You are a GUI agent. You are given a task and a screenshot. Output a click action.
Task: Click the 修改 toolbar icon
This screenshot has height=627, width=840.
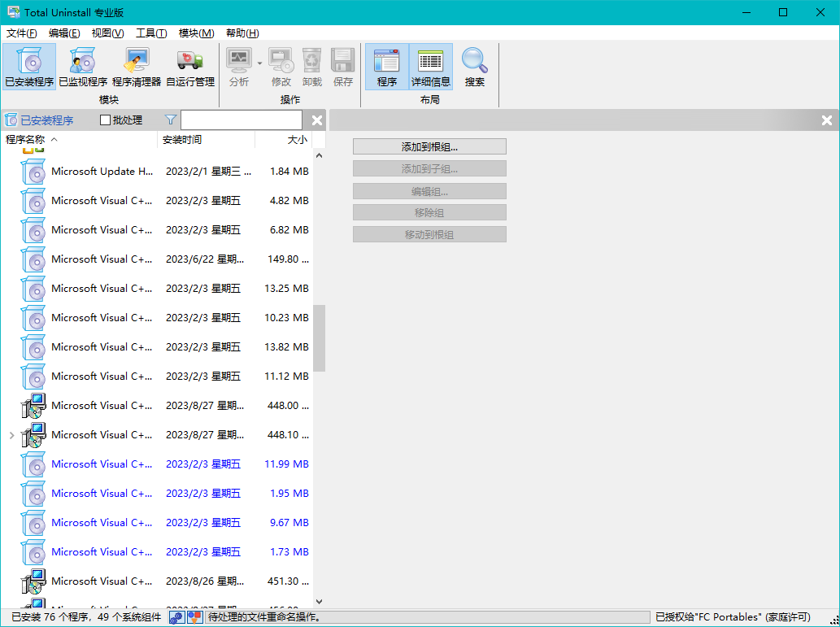tap(281, 67)
